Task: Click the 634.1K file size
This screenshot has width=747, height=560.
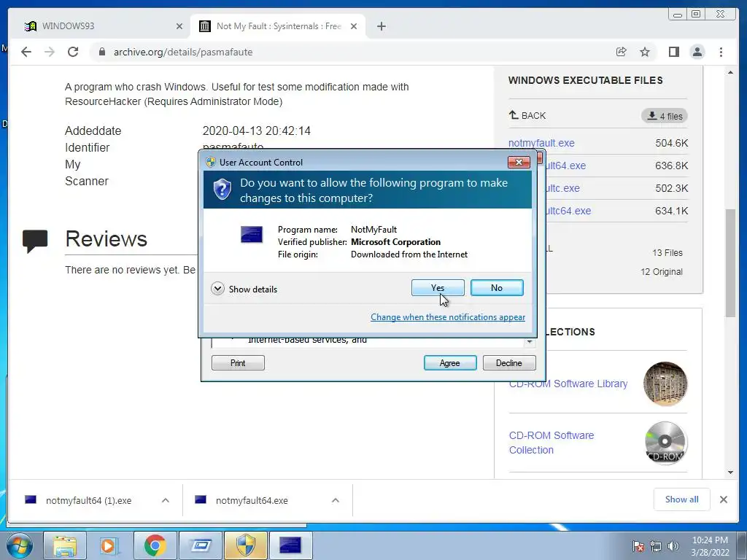Action: click(x=671, y=211)
